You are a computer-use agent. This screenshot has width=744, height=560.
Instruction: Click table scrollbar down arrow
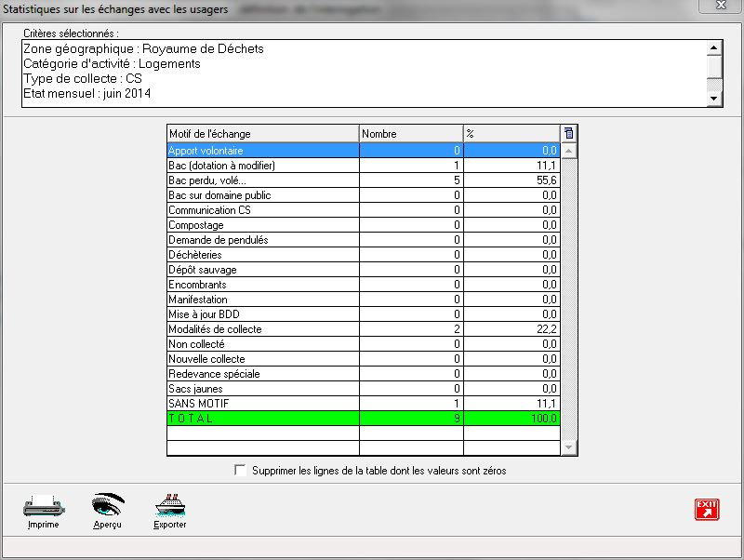[569, 448]
